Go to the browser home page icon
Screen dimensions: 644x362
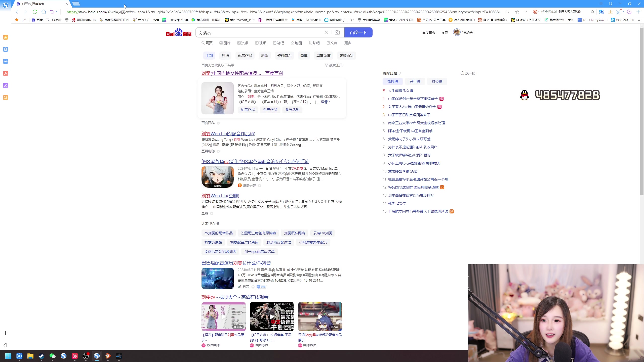[x=44, y=12]
